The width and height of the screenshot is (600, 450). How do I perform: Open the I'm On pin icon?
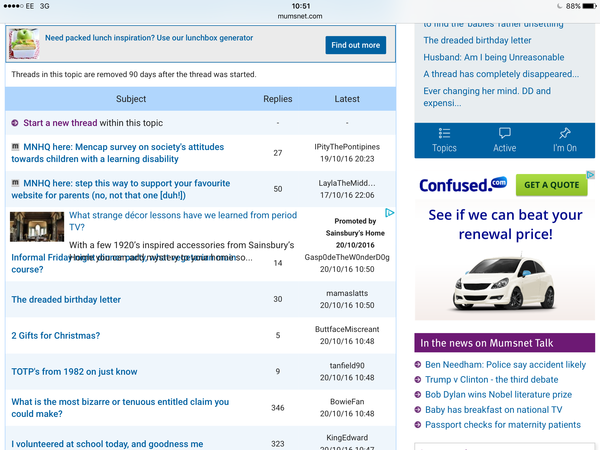tap(564, 133)
